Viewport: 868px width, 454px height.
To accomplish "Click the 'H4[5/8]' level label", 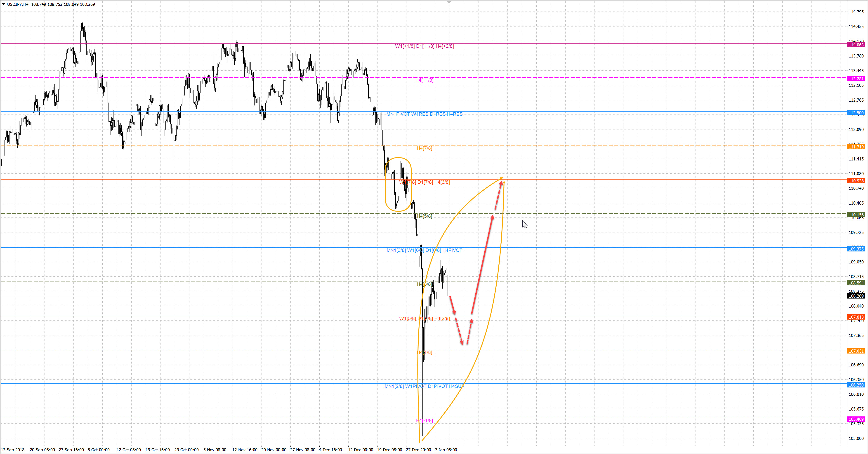I will pyautogui.click(x=424, y=216).
